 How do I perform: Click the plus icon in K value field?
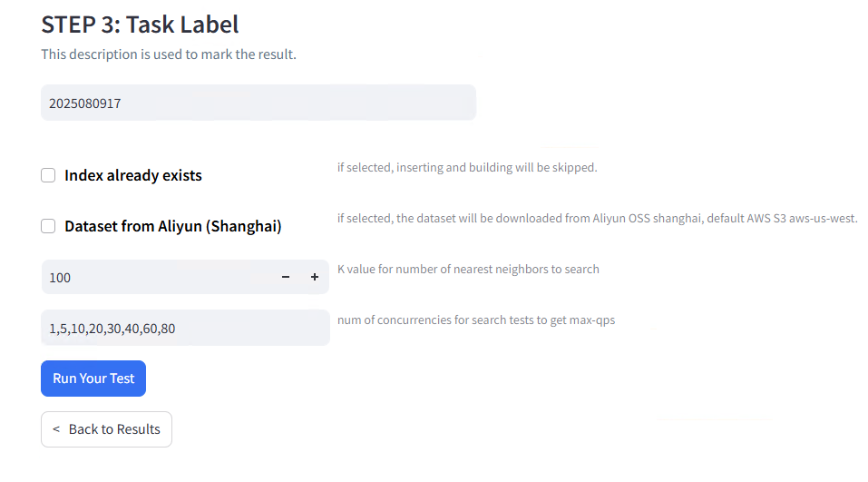[x=315, y=277]
